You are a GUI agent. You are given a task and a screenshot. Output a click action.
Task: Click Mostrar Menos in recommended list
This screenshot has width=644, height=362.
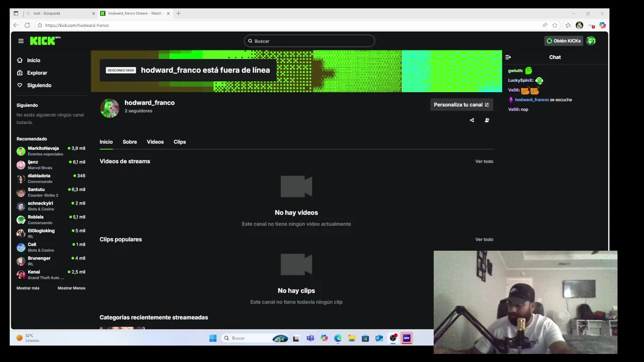[71, 288]
